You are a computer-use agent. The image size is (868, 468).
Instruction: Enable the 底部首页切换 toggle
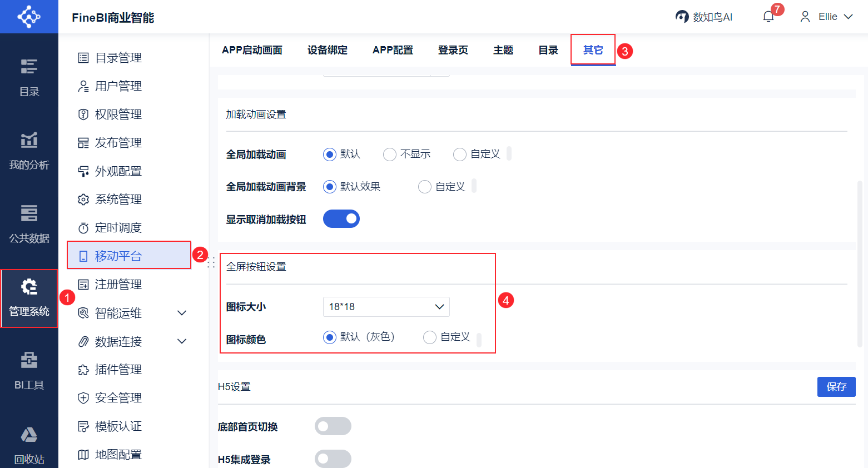[333, 426]
